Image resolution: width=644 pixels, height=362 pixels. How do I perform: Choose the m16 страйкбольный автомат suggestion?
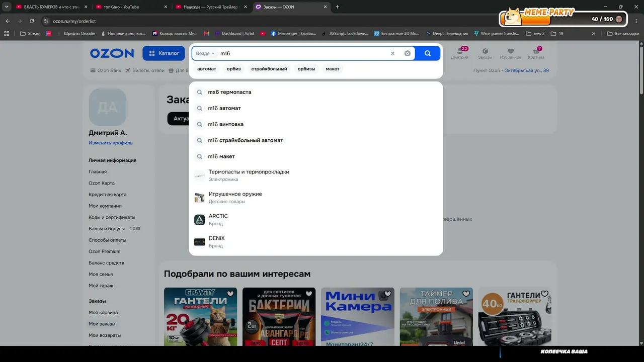click(x=316, y=140)
